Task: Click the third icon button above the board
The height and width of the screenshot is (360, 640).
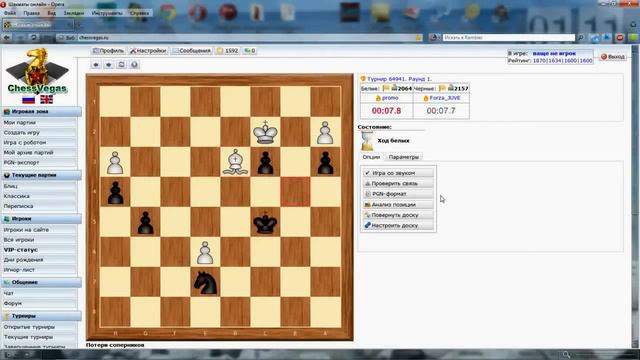Action: [x=121, y=64]
